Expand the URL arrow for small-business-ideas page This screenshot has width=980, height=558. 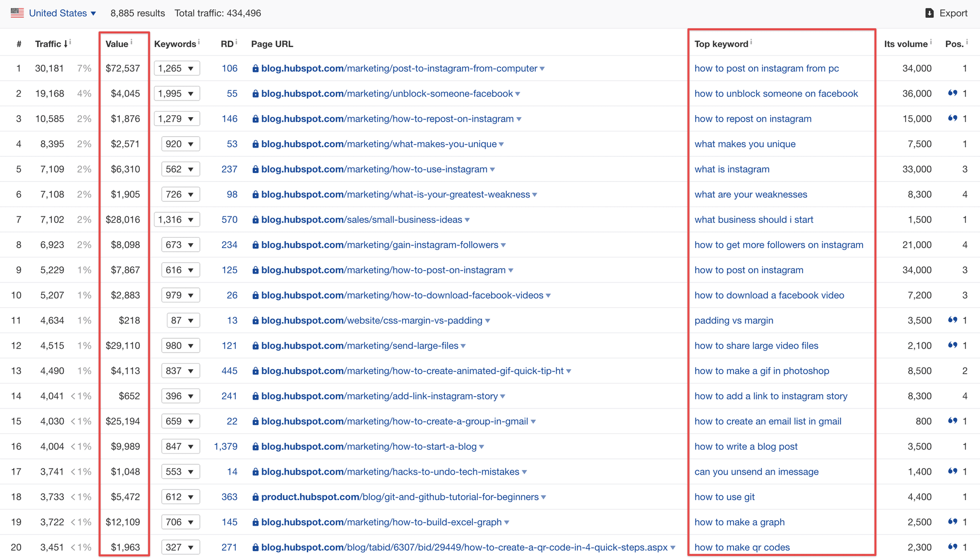click(x=467, y=220)
